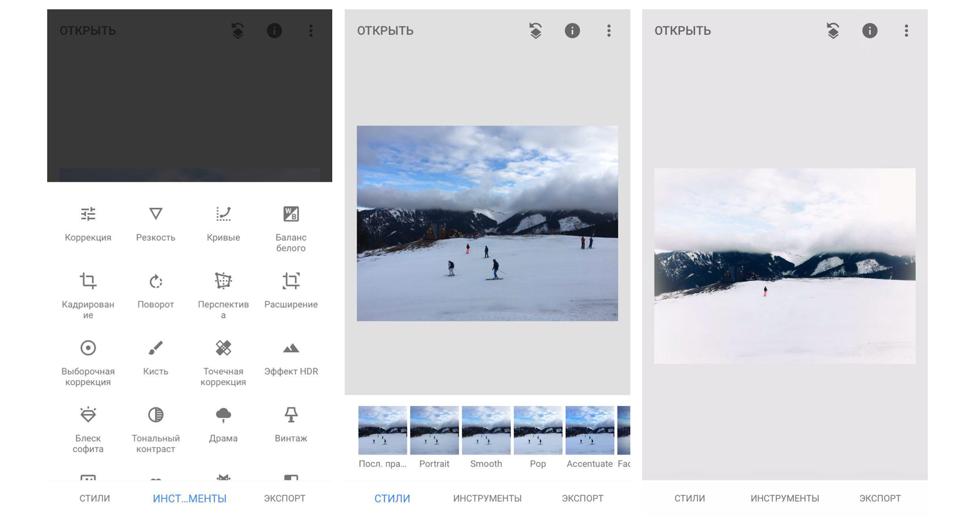Select the Резкость sharpening tool

click(155, 223)
